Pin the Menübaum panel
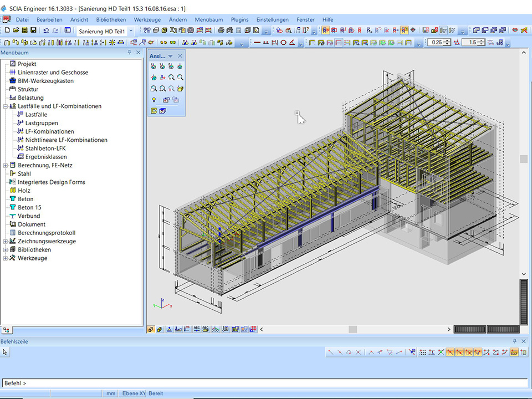This screenshot has height=399, width=532. click(130, 52)
